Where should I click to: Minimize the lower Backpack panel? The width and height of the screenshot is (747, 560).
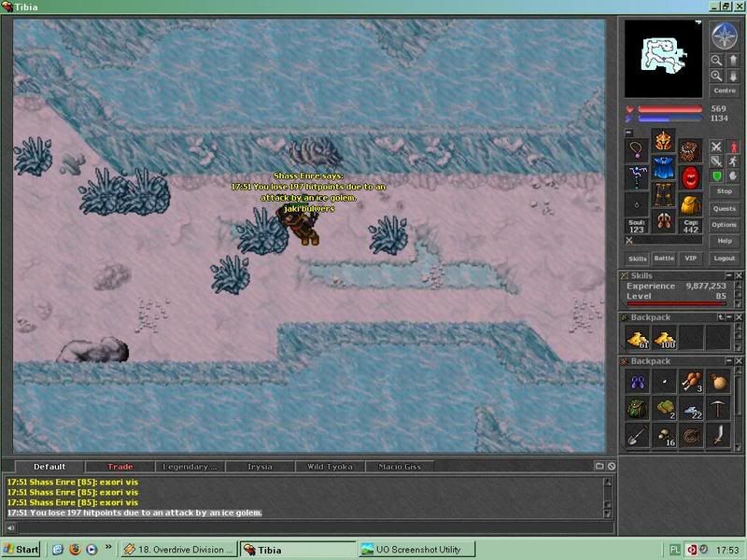(x=729, y=361)
